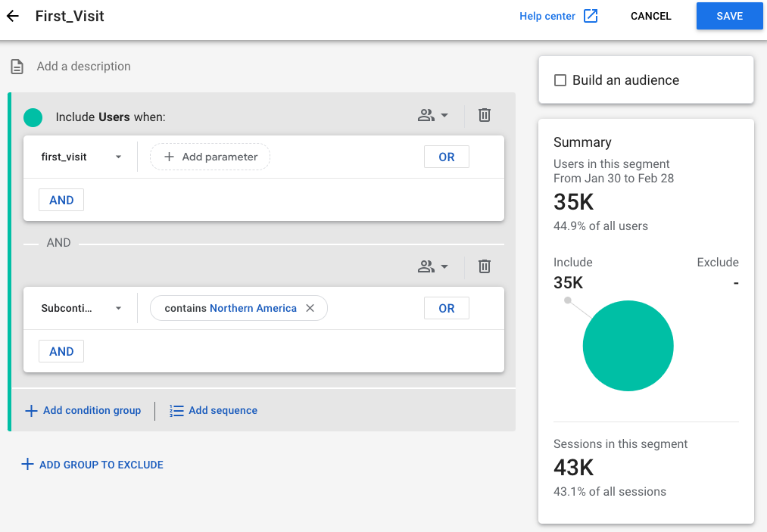Screen dimensions: 767x532
Task: Click AND under the Subcontinent condition
Action: (x=61, y=351)
